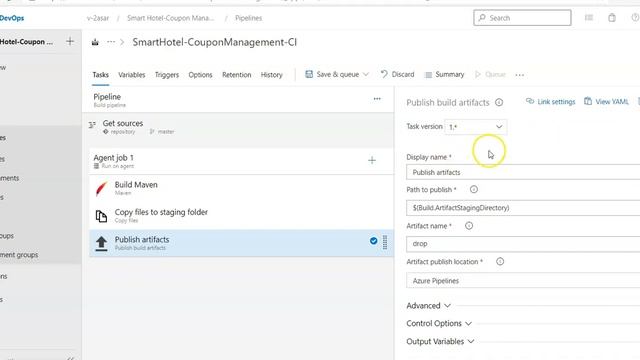Open Smart Hotel-Coupon project breadcrumb
Screen dimensions: 640x360
[170, 18]
